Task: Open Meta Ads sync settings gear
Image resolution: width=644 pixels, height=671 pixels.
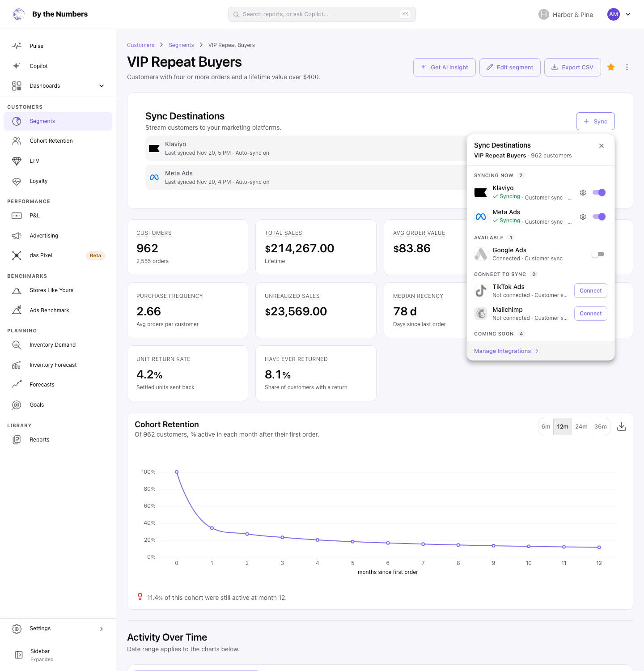Action: [583, 217]
